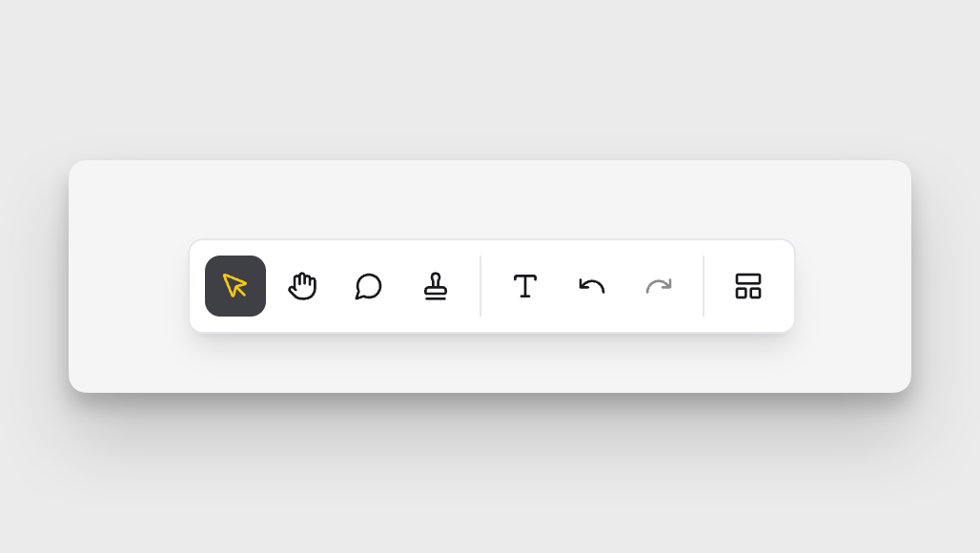Undo the last action
The height and width of the screenshot is (553, 980).
(x=592, y=286)
